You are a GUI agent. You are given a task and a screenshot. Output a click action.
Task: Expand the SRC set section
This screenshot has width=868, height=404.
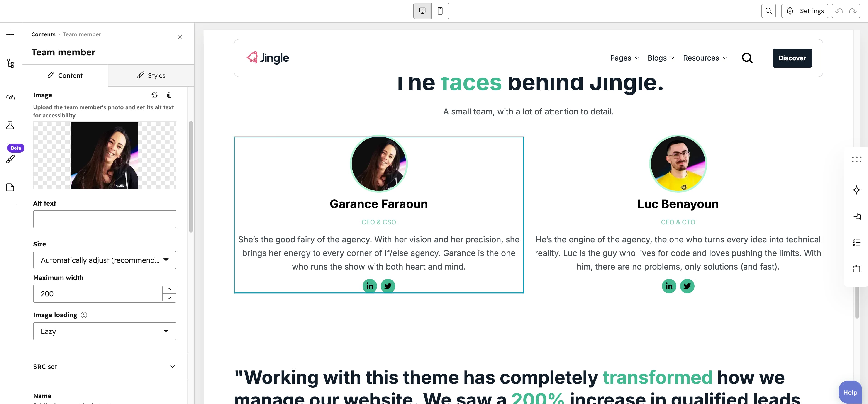105,367
